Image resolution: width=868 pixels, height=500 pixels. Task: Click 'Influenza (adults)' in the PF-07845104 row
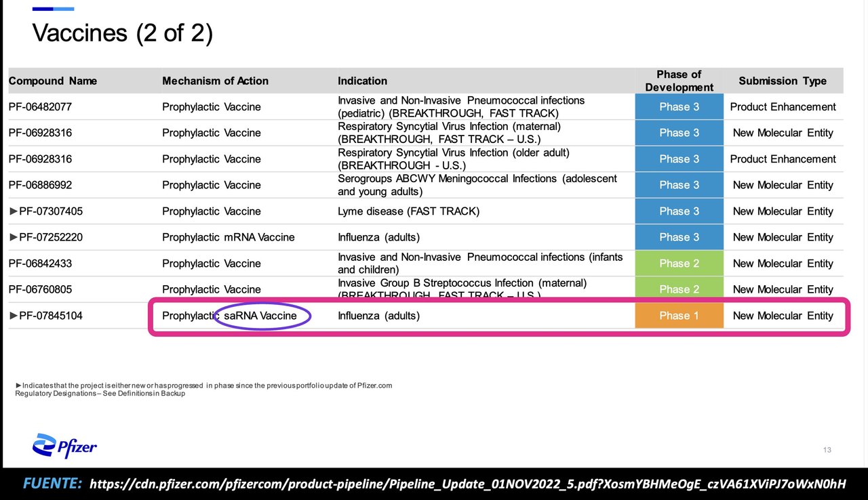point(378,316)
